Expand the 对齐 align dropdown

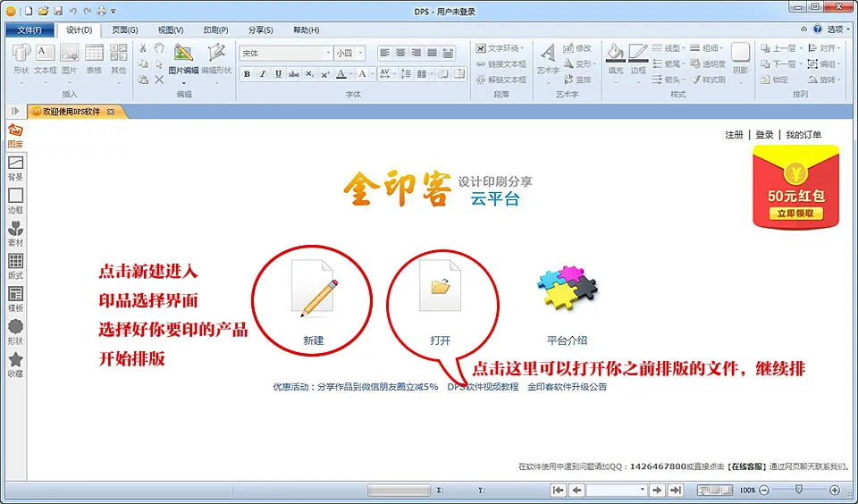[838, 48]
